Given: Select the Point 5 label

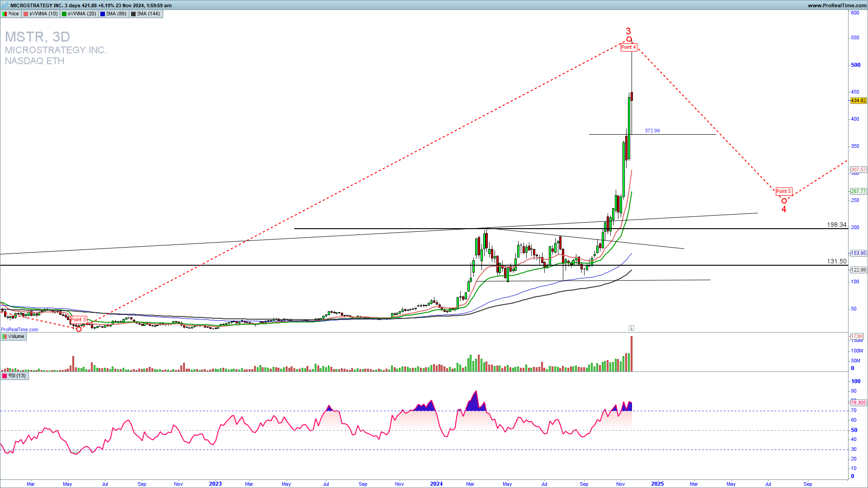Looking at the screenshot, I should pyautogui.click(x=784, y=192).
